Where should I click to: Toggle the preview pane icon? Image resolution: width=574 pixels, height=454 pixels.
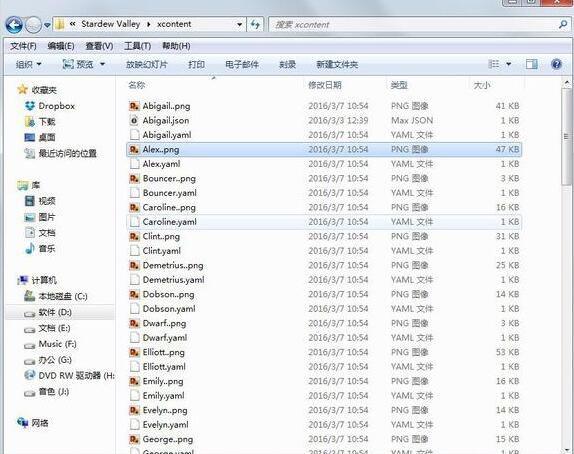click(532, 64)
